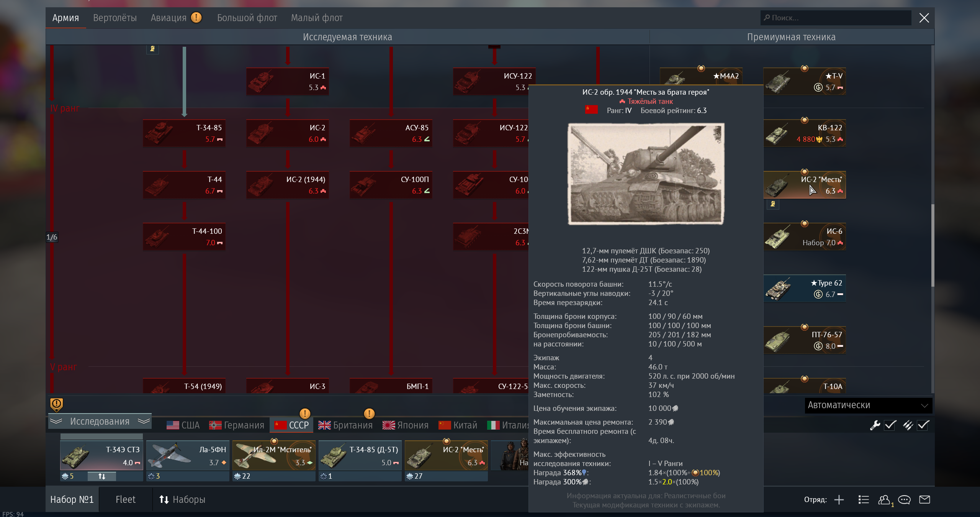This screenshot has height=517, width=980.
Task: Open the Авиация tab
Action: 169,18
